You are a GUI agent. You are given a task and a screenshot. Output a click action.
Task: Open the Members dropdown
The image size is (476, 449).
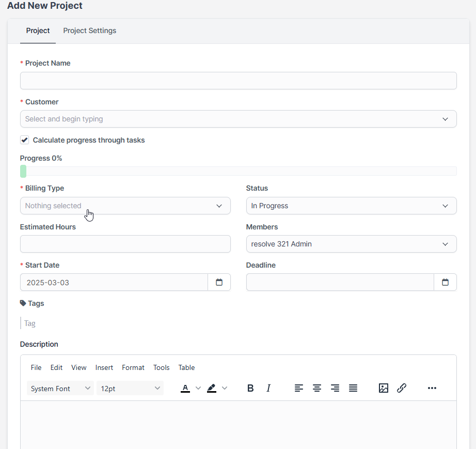[x=351, y=244]
